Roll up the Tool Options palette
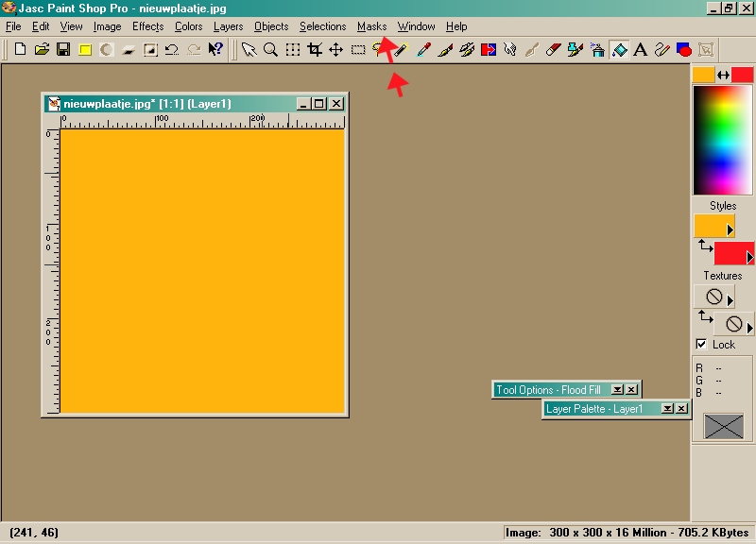The image size is (756, 544). tap(617, 390)
